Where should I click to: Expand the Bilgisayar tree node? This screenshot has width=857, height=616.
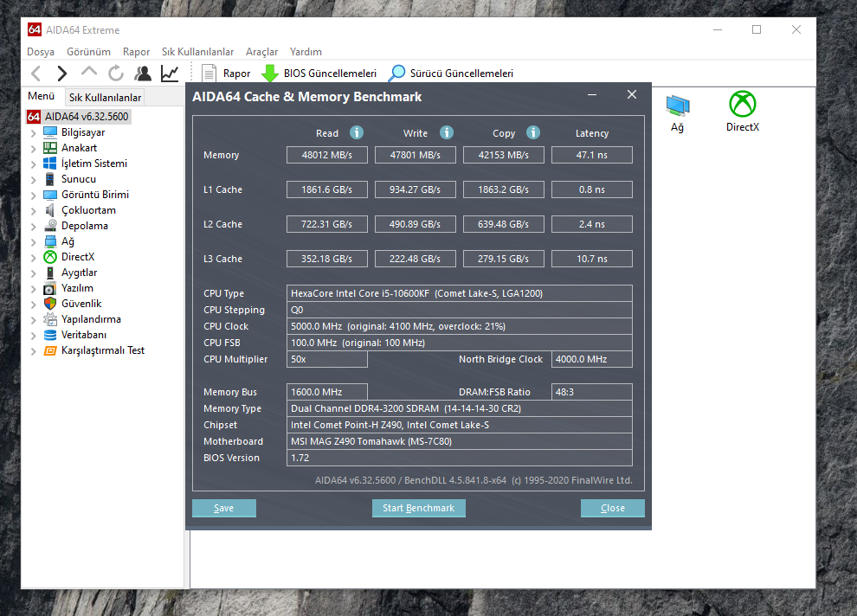pos(34,132)
